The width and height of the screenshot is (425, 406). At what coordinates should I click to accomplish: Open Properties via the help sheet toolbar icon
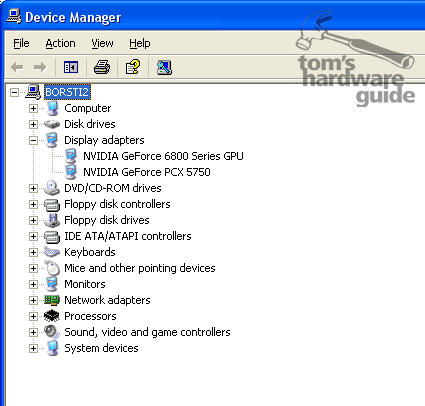click(x=133, y=67)
